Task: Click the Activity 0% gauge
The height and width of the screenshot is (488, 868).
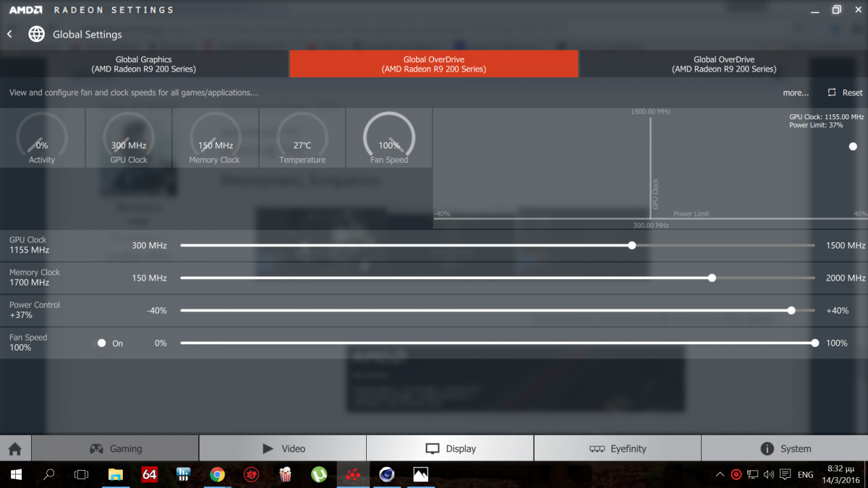Action: 42,137
